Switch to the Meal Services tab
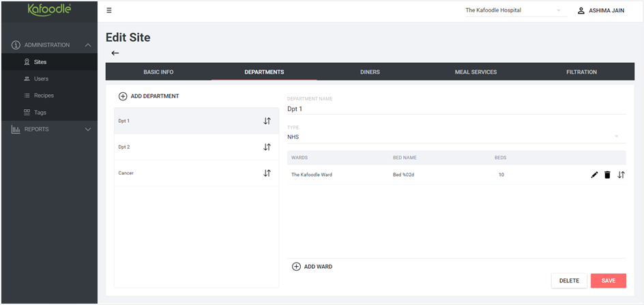The height and width of the screenshot is (305, 644). (475, 72)
